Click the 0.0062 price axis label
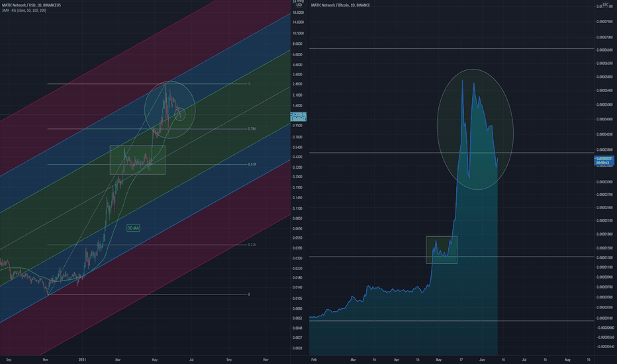Screen dimensions: 617x364 coord(298,318)
